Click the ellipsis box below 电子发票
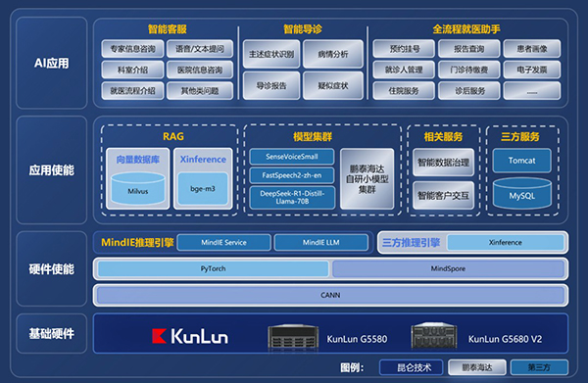588x383 pixels. [532, 91]
